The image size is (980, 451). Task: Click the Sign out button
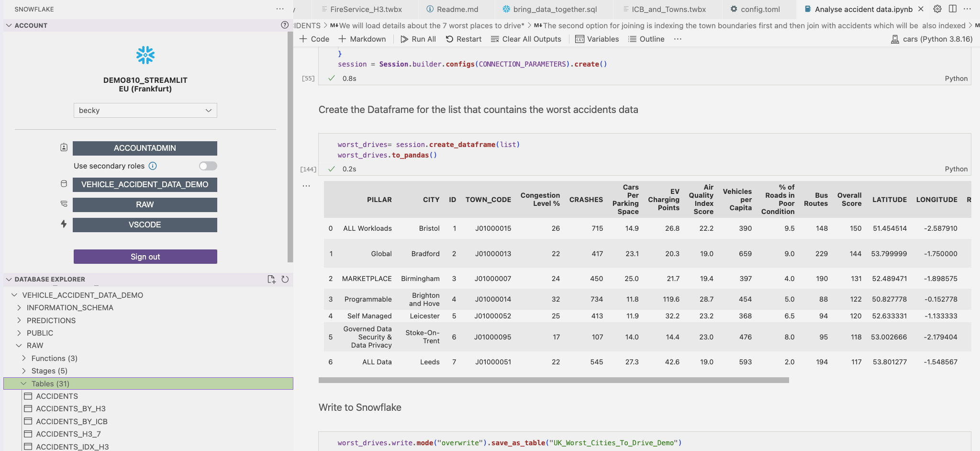[145, 257]
